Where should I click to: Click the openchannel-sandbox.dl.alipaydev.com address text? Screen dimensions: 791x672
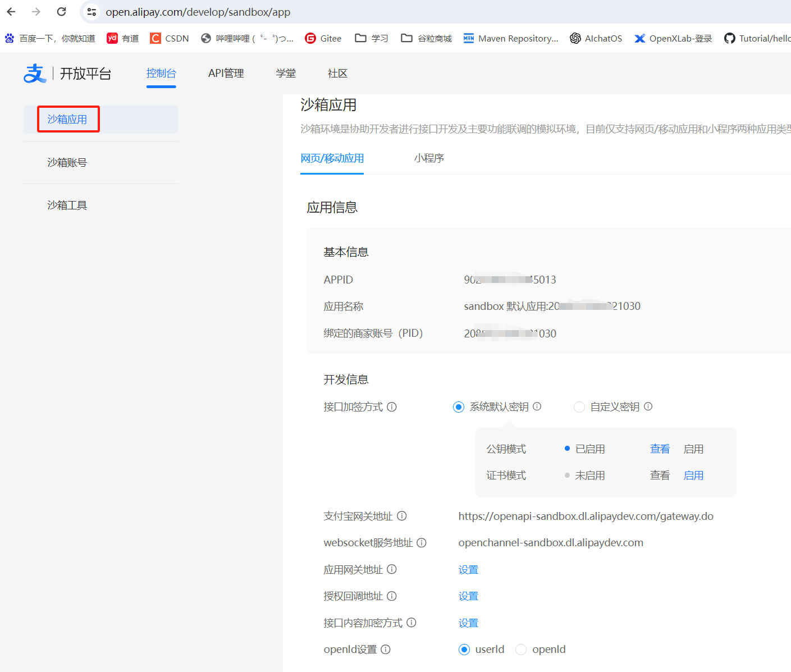point(551,543)
